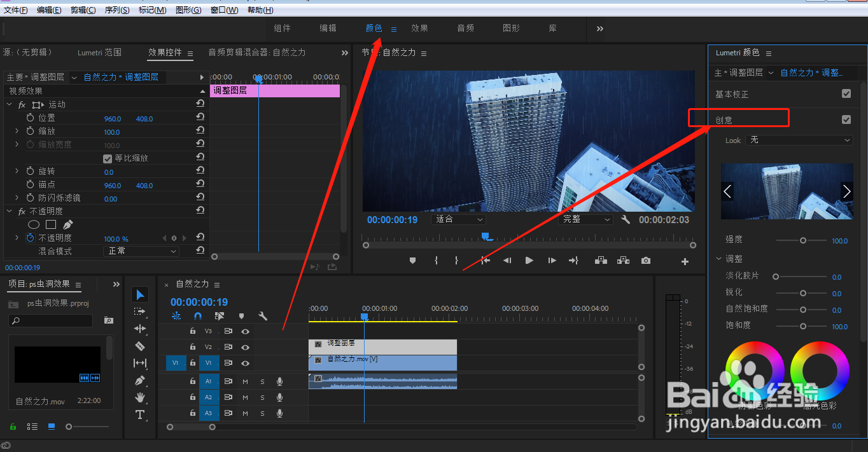Select the Ripple Edit tool
The width and height of the screenshot is (868, 452).
[x=140, y=329]
